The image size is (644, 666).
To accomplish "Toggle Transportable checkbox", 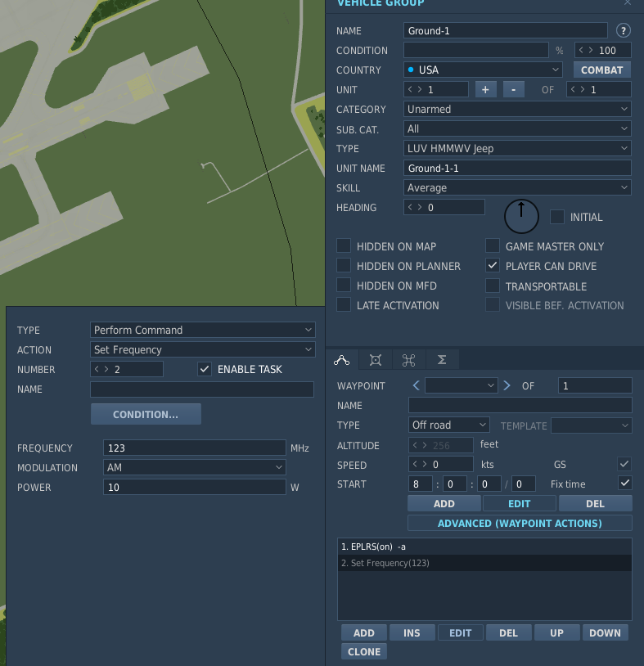I will pos(493,285).
